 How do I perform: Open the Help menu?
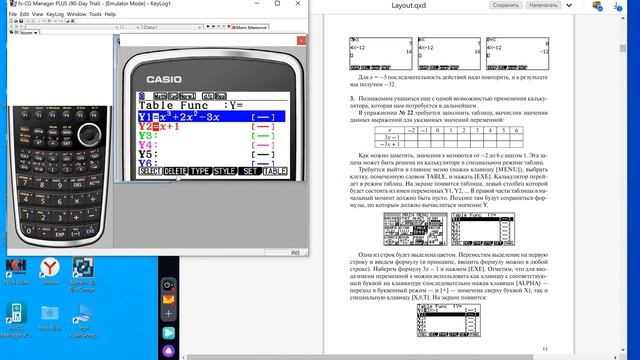tap(110, 14)
